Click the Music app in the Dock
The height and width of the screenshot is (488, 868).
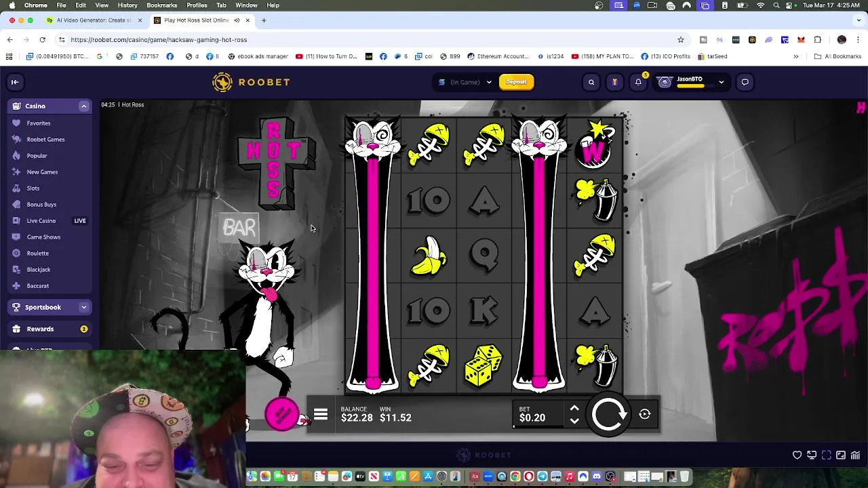click(569, 476)
